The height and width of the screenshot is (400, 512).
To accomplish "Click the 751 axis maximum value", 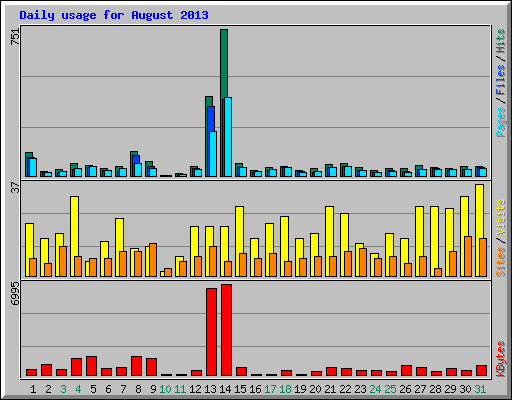I will tap(15, 36).
